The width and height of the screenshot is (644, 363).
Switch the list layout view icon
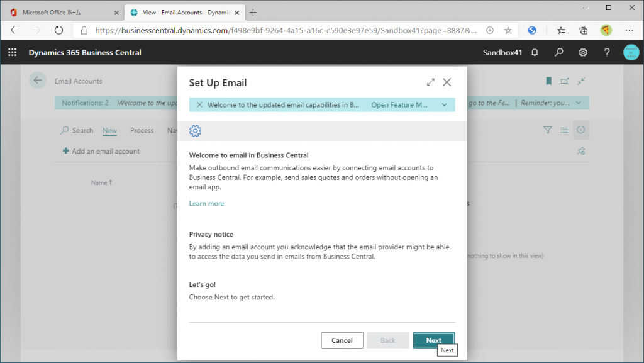tap(564, 130)
